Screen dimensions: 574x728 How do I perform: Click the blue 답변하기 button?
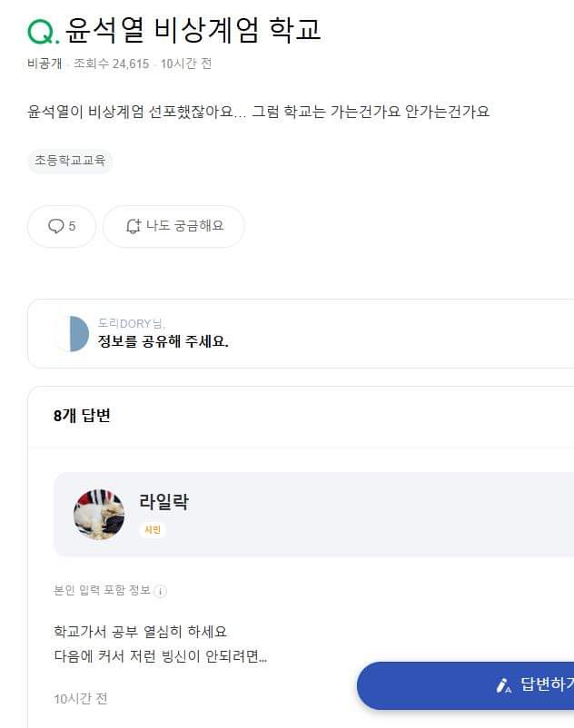[x=465, y=685]
